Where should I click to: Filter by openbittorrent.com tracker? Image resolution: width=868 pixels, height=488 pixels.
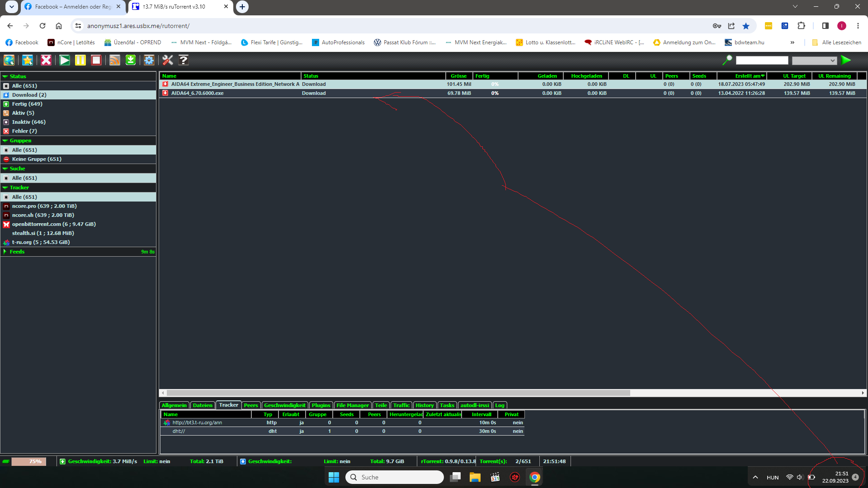coord(78,224)
